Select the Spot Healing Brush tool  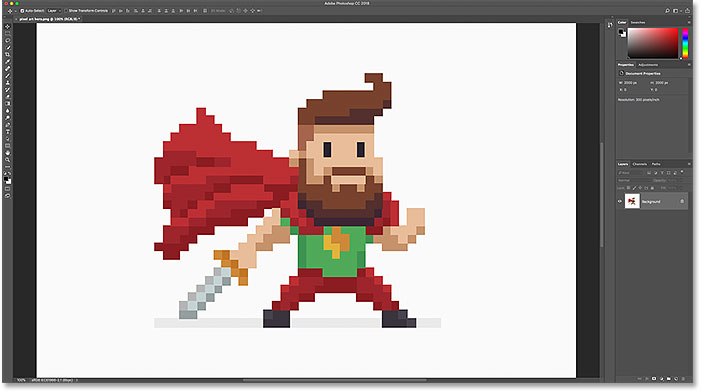pos(8,68)
